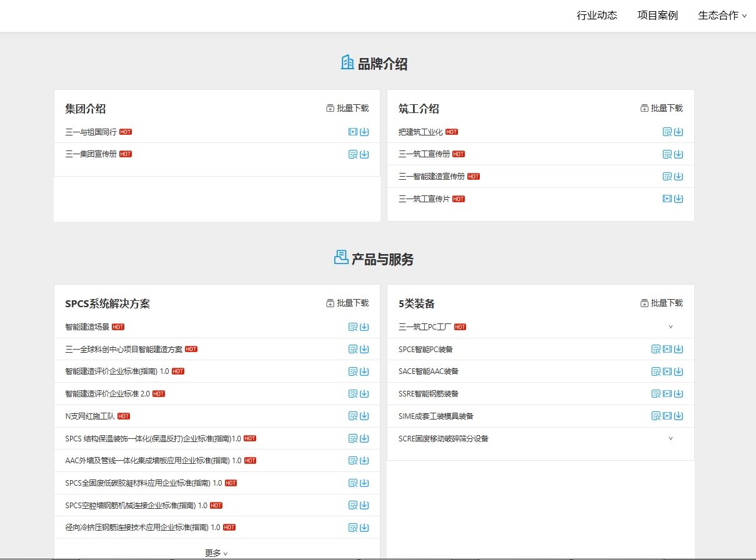
Task: Expand 更多 in SPCS系统解决方案 list
Action: [216, 553]
